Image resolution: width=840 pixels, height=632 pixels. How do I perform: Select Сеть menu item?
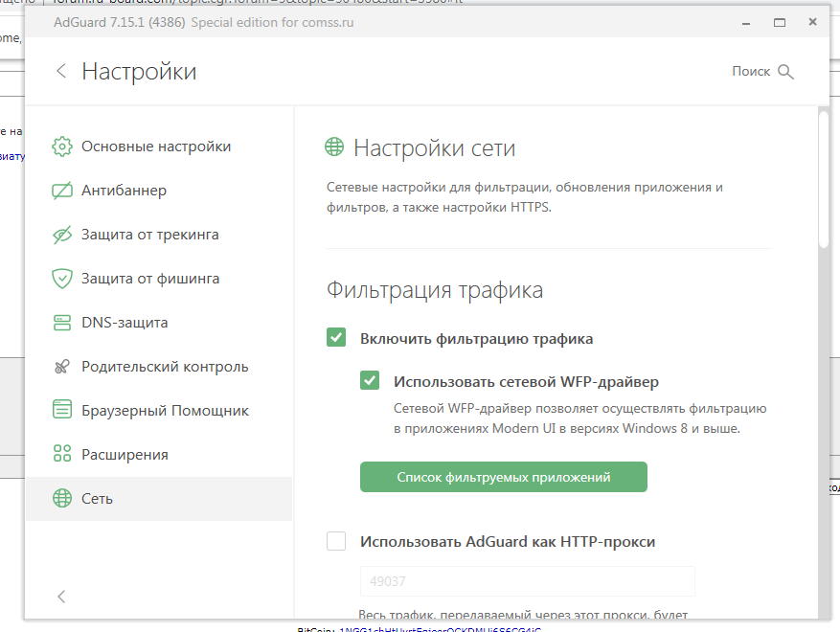(x=159, y=498)
